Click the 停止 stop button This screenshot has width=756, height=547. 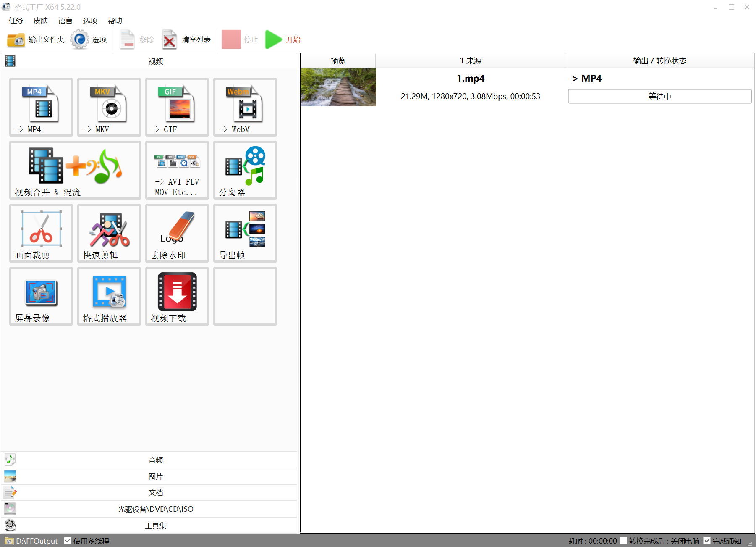240,39
